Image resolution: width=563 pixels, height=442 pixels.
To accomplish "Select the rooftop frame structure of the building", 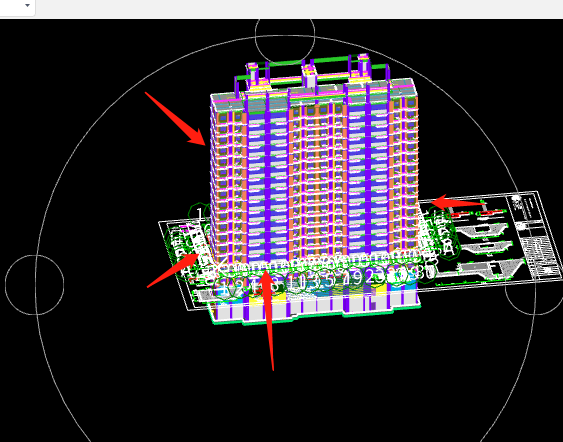I will coord(311,74).
